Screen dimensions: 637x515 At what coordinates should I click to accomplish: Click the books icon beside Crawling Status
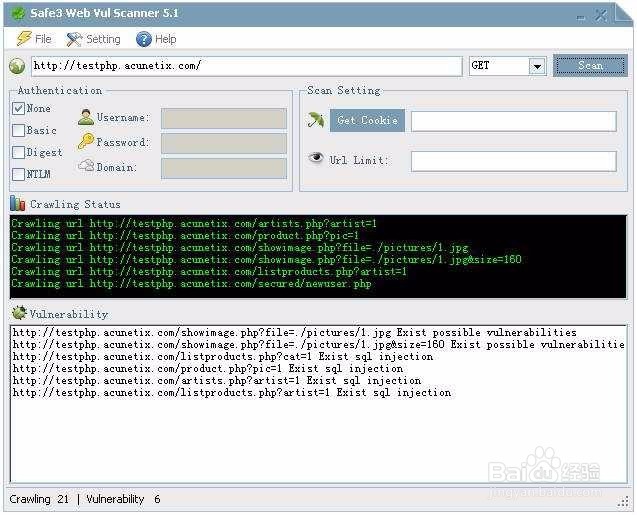(17, 203)
